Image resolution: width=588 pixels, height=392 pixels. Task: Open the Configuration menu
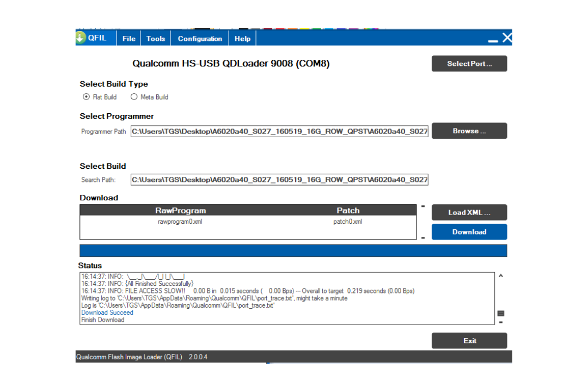click(200, 38)
